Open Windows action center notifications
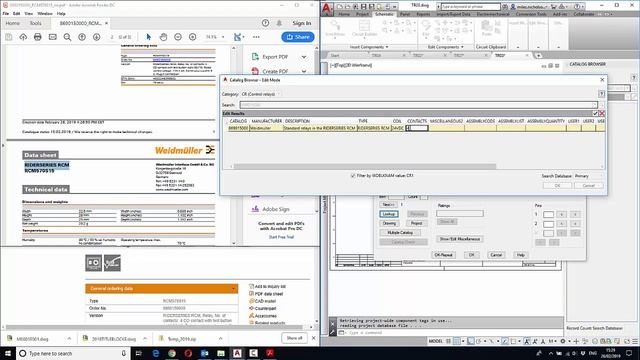Image resolution: width=640 pixels, height=360 pixels. click(629, 353)
